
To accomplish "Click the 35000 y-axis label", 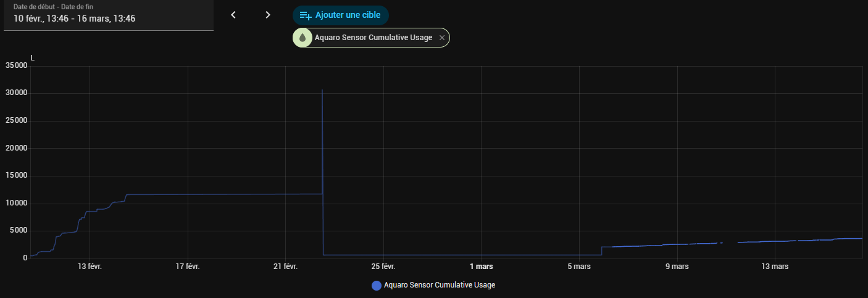I will tap(16, 65).
